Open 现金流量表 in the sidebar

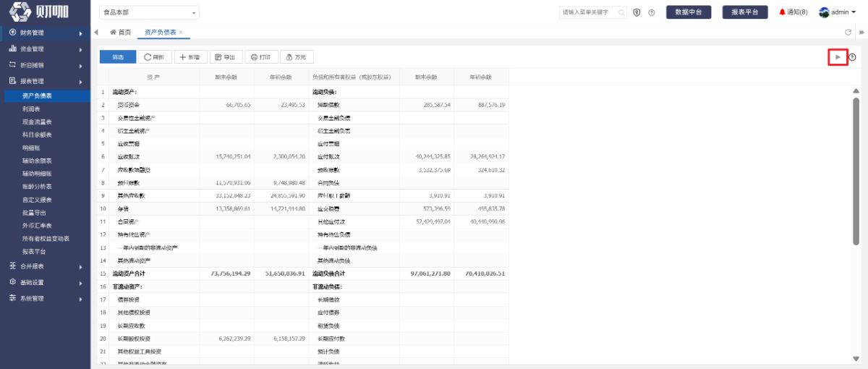[36, 122]
